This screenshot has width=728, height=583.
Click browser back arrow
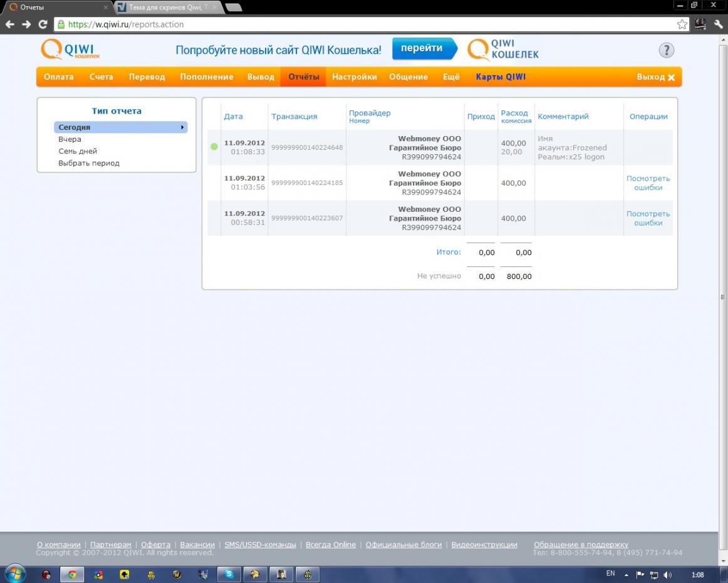coord(10,24)
